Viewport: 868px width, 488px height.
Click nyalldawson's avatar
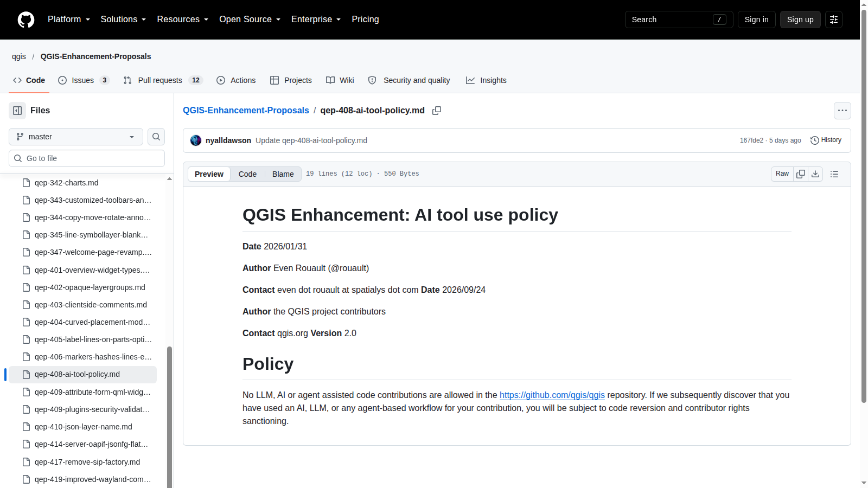[196, 140]
